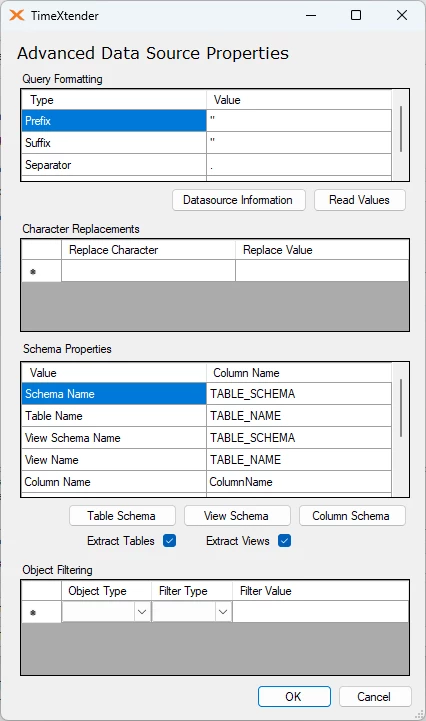Click the Datasource Information button
Image resolution: width=426 pixels, height=721 pixels.
click(239, 200)
